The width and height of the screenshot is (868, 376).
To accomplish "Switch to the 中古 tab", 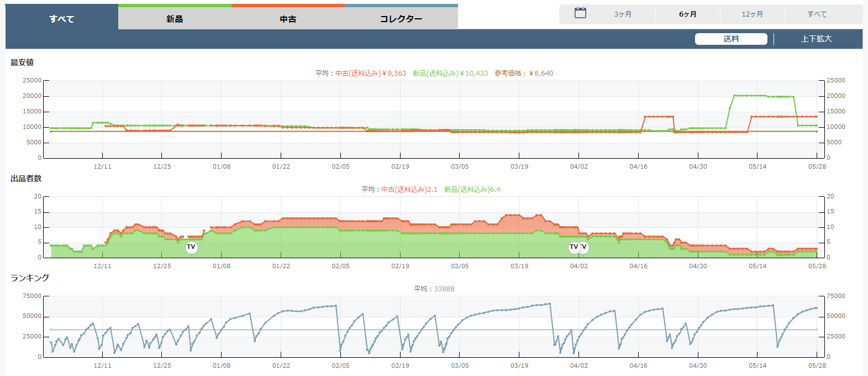I will (x=288, y=19).
